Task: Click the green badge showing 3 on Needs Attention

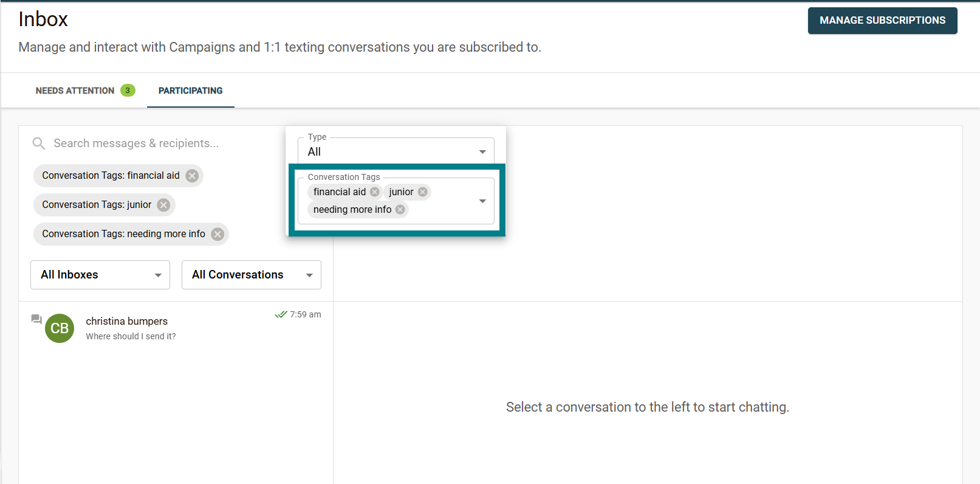Action: click(128, 91)
